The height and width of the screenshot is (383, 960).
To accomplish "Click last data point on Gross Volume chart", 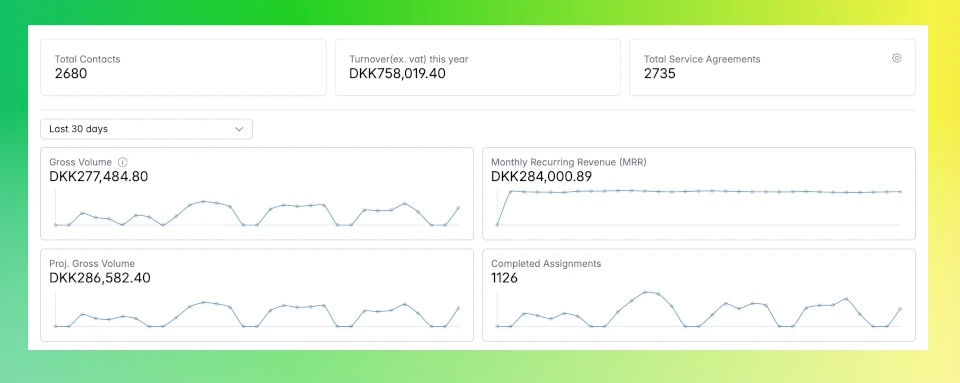I will coord(459,208).
